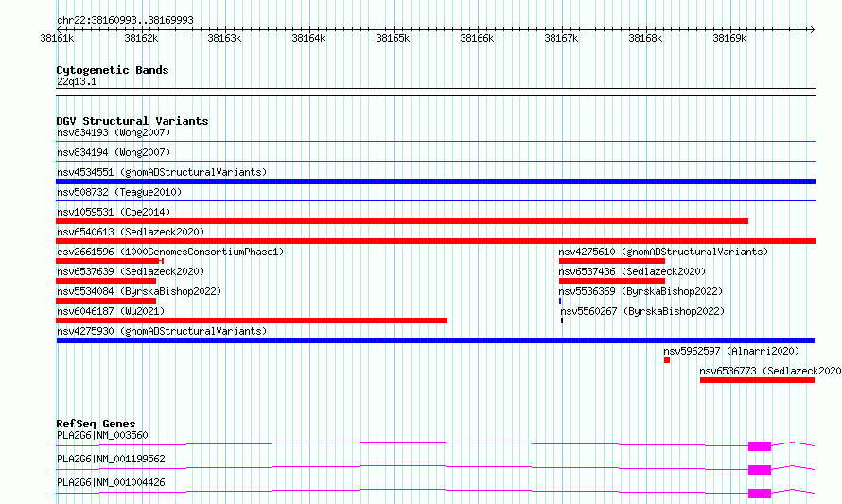This screenshot has width=842, height=504.
Task: Select nsv5534084 (ByrskaBishop2022) label
Action: (x=139, y=291)
